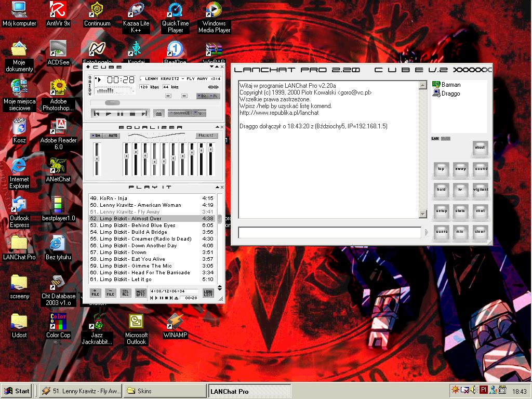This screenshot has height=399, width=532.
Task: Enable the equalizer AUTO toggle
Action: pyautogui.click(x=111, y=136)
